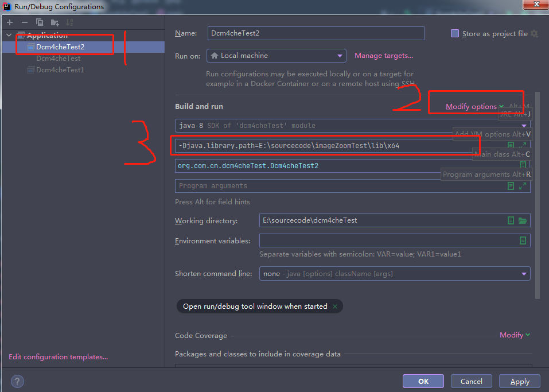Confirm with the OK button
This screenshot has width=549, height=392.
point(423,381)
